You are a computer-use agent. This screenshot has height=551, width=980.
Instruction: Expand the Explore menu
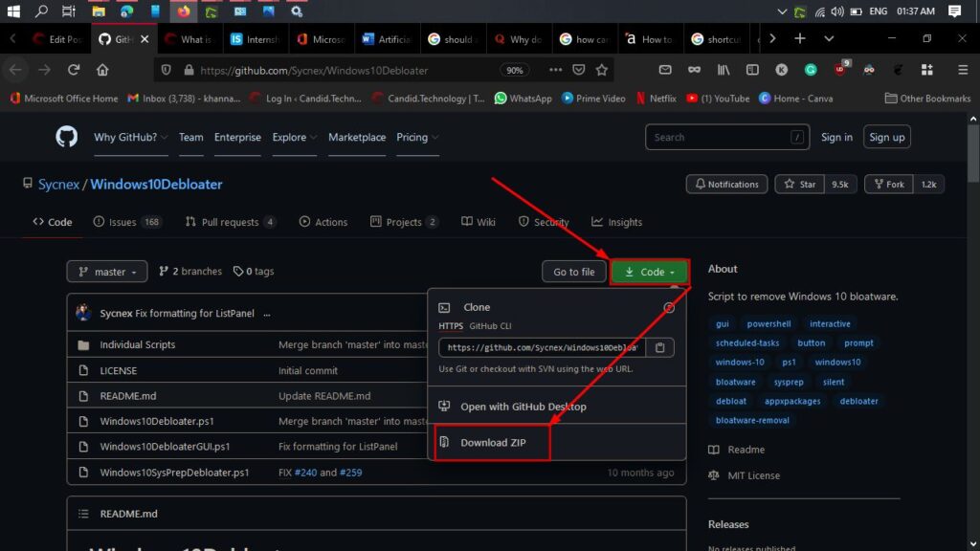[x=295, y=137]
